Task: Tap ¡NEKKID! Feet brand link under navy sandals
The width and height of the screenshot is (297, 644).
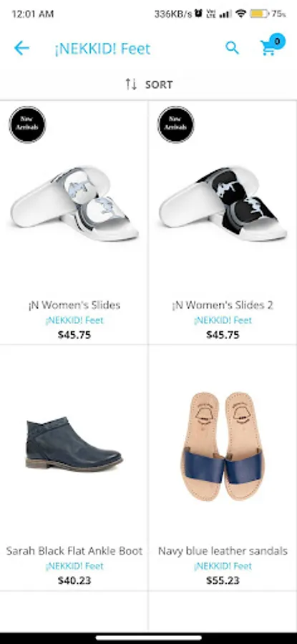Action: [223, 566]
